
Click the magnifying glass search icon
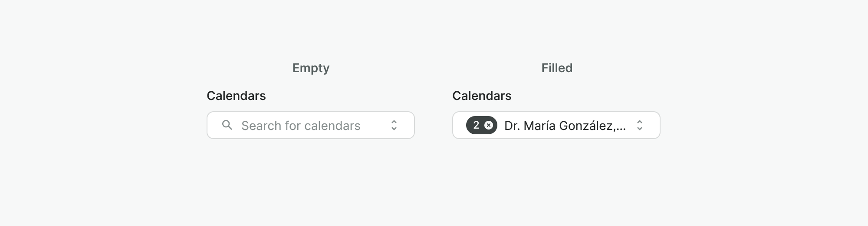[x=227, y=125]
